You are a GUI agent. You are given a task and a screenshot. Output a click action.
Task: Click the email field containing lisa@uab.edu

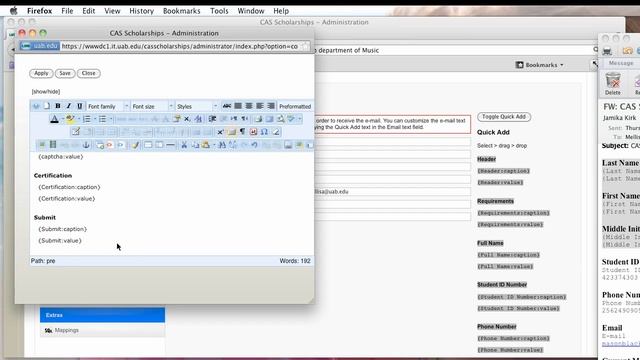pos(392,191)
